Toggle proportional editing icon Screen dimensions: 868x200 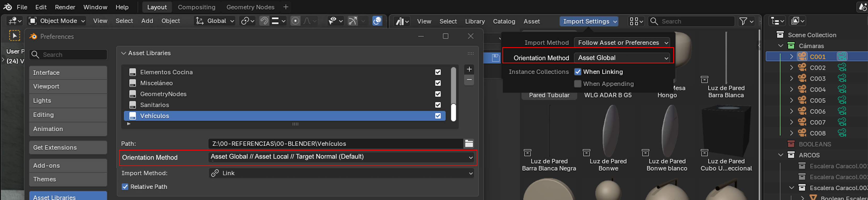(x=295, y=21)
